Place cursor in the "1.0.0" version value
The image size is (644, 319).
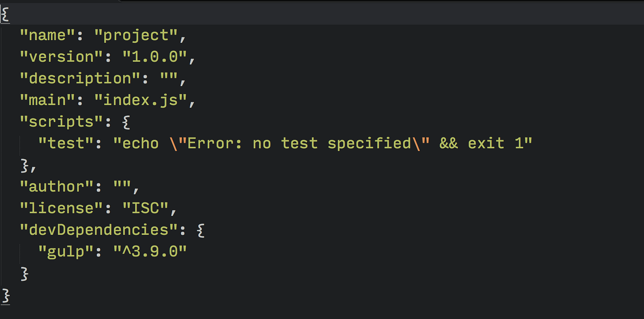[155, 57]
